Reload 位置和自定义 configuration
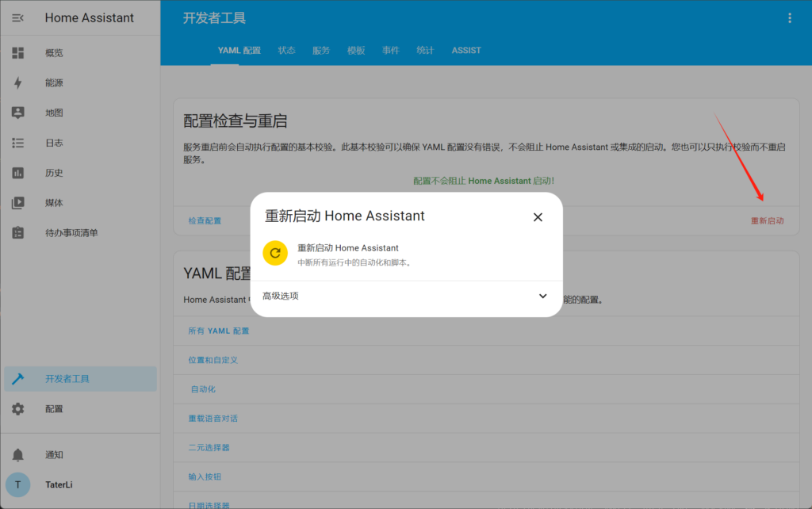This screenshot has width=812, height=509. (x=213, y=360)
